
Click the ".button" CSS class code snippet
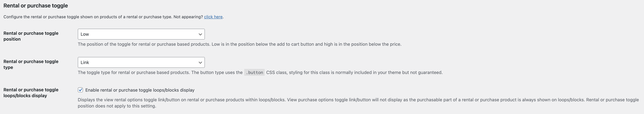(254, 73)
